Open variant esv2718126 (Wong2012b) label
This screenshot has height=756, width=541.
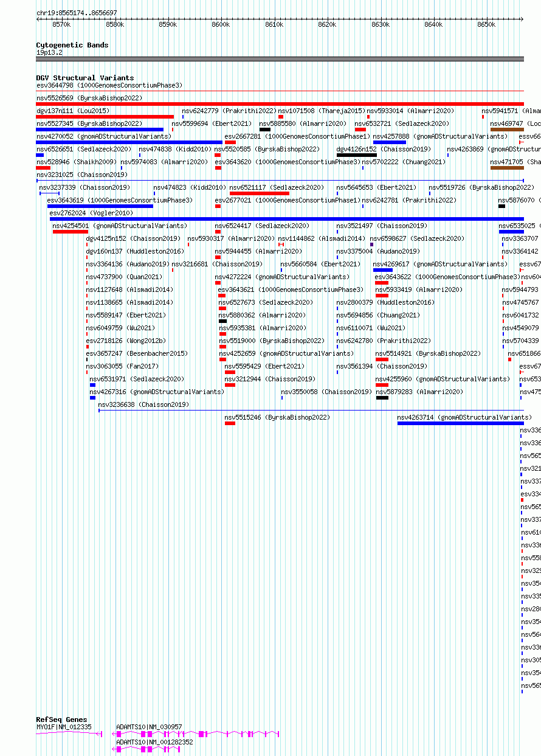click(126, 341)
